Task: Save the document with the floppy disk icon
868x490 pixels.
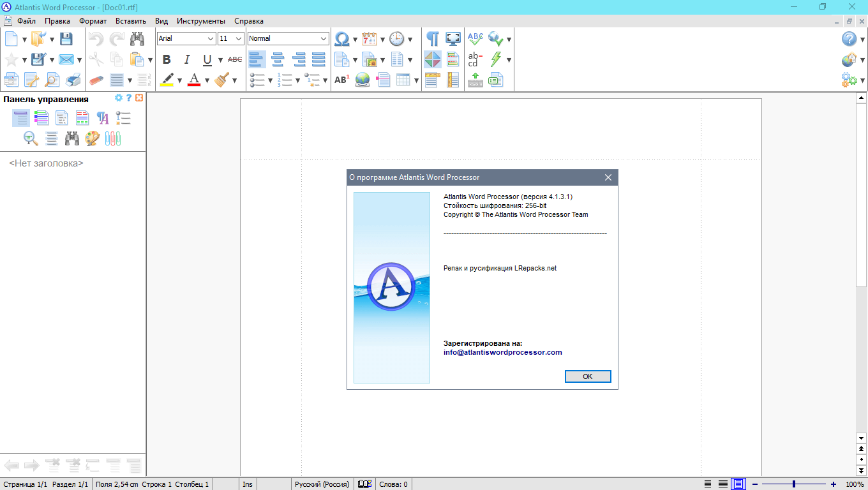Action: pyautogui.click(x=66, y=39)
